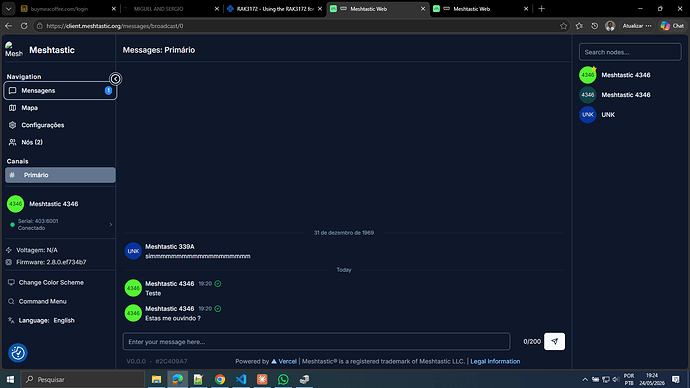Screen dimensions: 690x388
Task: Click Firmware: 2.8.0.ef734b7 text
Action: pos(51,262)
